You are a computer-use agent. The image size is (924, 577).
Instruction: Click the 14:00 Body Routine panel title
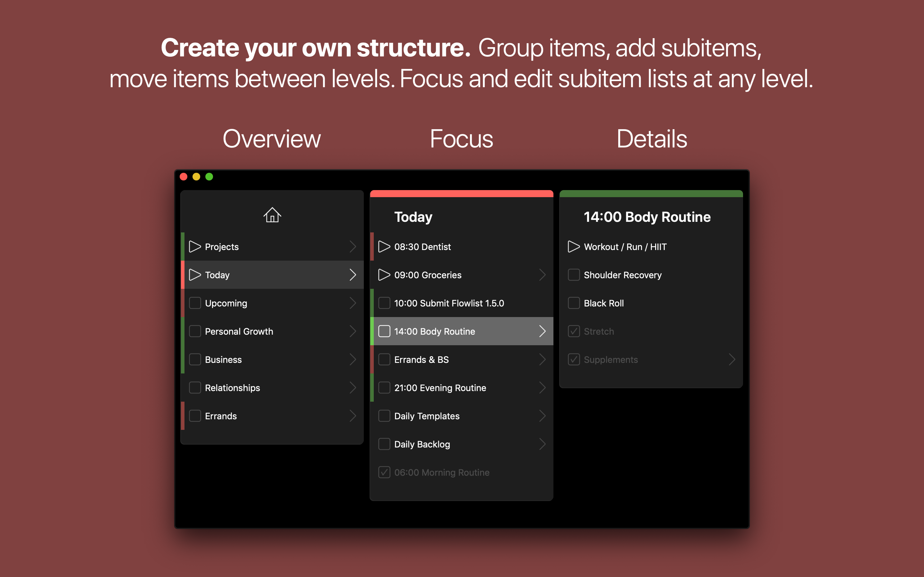tap(647, 217)
